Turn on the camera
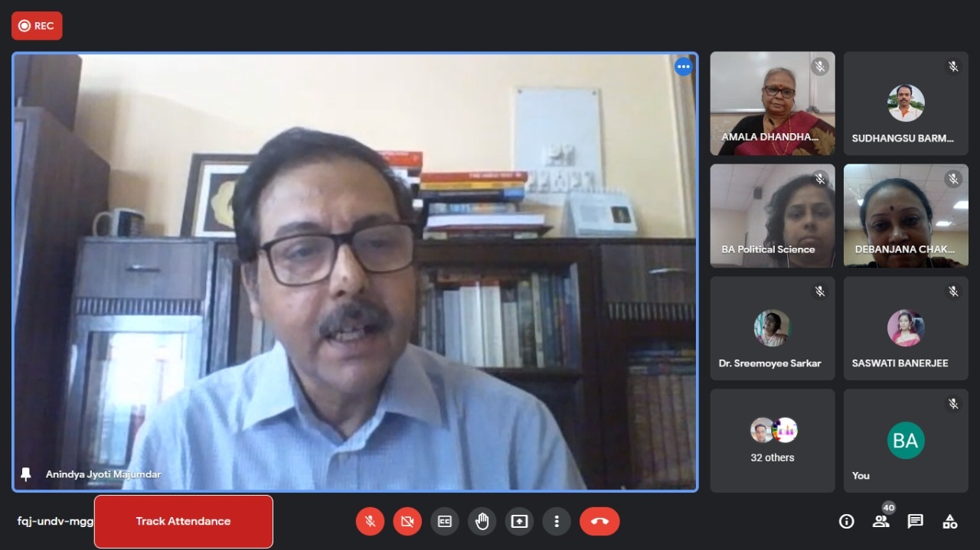980x550 pixels. 407,522
